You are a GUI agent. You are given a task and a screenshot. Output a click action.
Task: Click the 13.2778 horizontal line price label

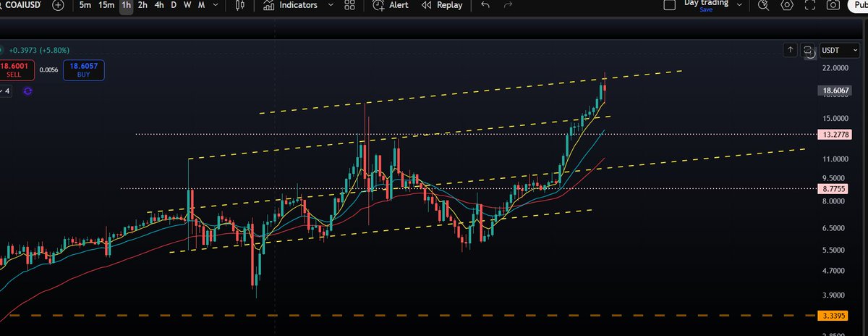click(835, 135)
